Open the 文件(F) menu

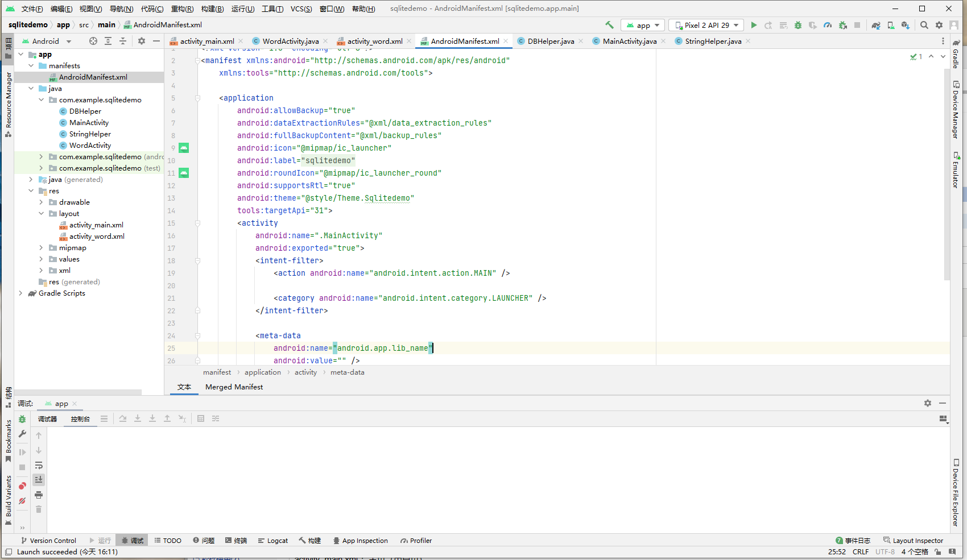[x=32, y=9]
